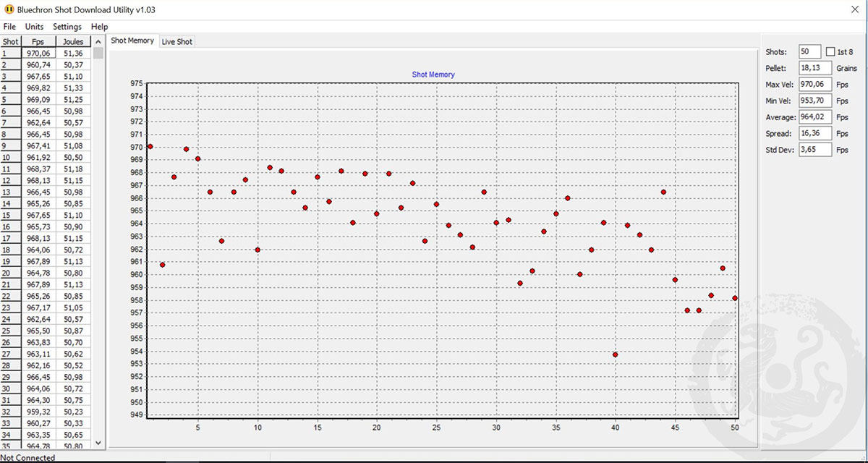This screenshot has width=868, height=463.
Task: Click the Shots value field
Action: [809, 52]
